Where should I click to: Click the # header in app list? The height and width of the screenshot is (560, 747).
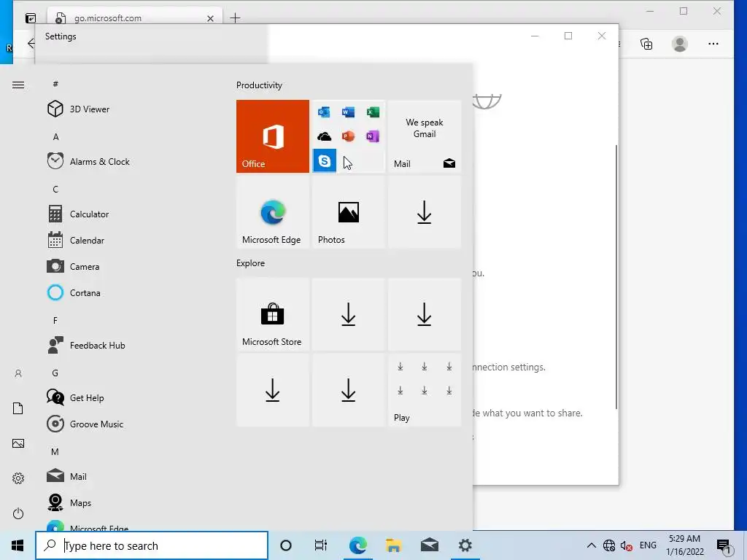55,84
